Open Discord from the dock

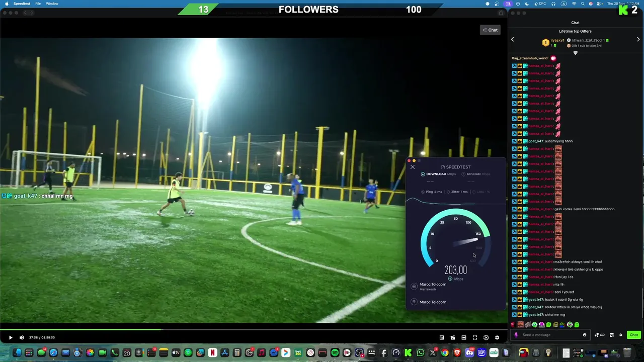pyautogui.click(x=469, y=353)
